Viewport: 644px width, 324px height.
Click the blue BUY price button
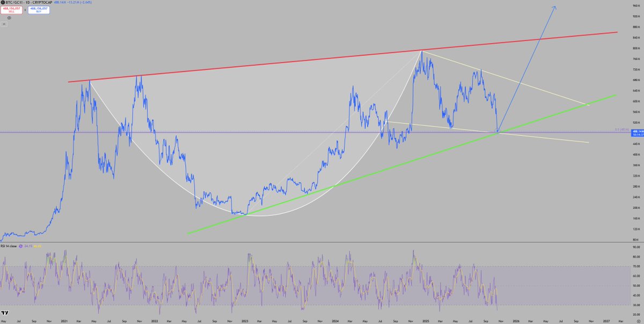(x=39, y=10)
